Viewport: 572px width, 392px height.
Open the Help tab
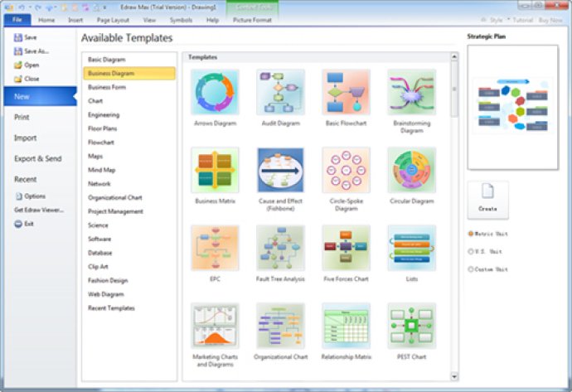[213, 20]
